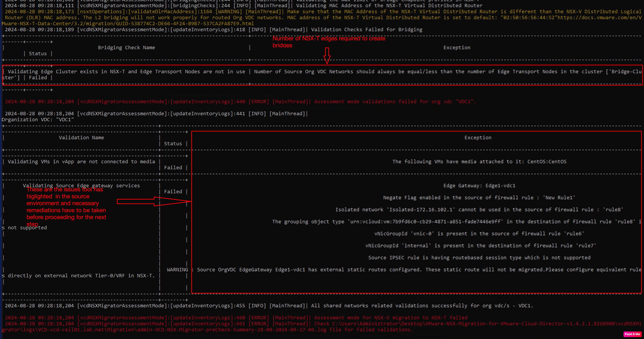Select the MAC address 02:50:56:56:44:52
This screenshot has width=644, height=339.
point(529,17)
